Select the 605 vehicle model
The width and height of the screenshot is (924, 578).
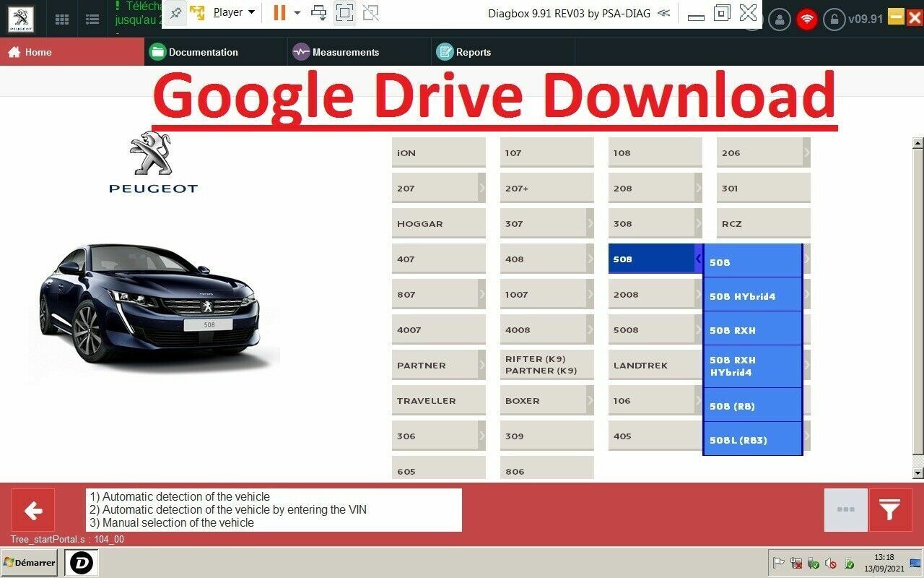tap(439, 468)
